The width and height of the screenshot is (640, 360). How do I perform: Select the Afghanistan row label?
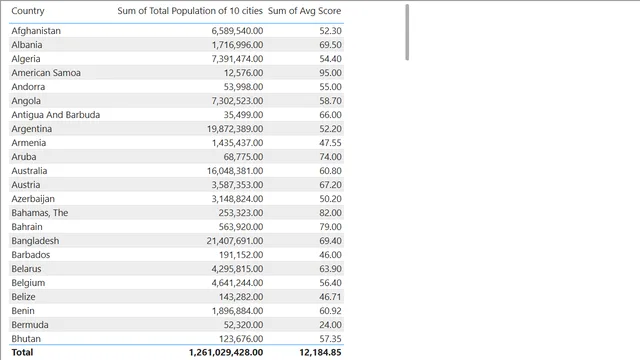tap(36, 31)
